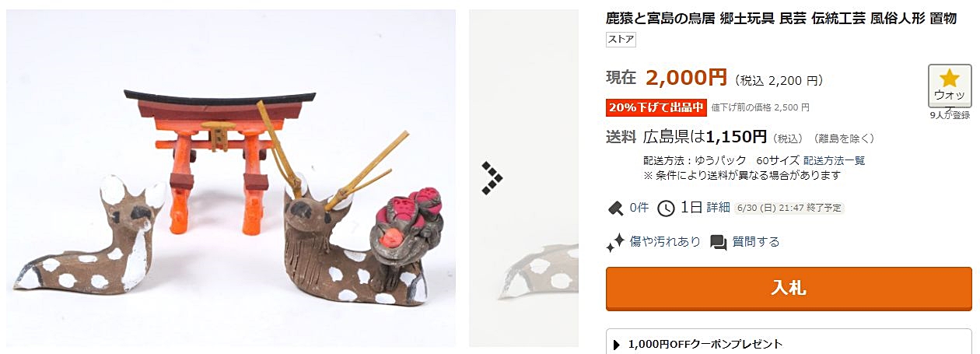Click the 20%下げて出品中 red badge
Screen dimensions: 980x354
[x=656, y=107]
